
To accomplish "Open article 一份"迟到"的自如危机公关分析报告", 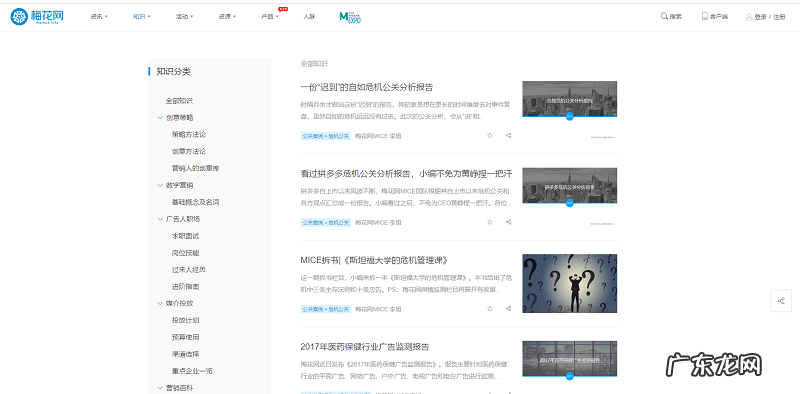I will click(367, 87).
